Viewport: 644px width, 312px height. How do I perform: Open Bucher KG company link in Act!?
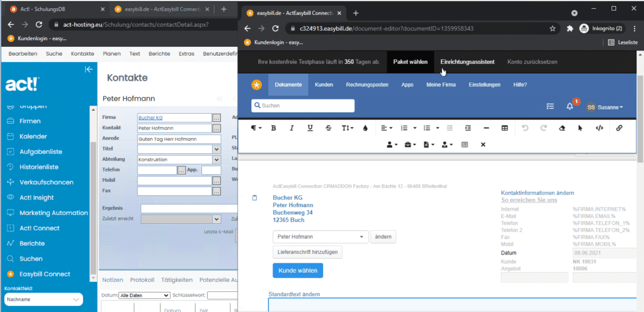pos(150,118)
